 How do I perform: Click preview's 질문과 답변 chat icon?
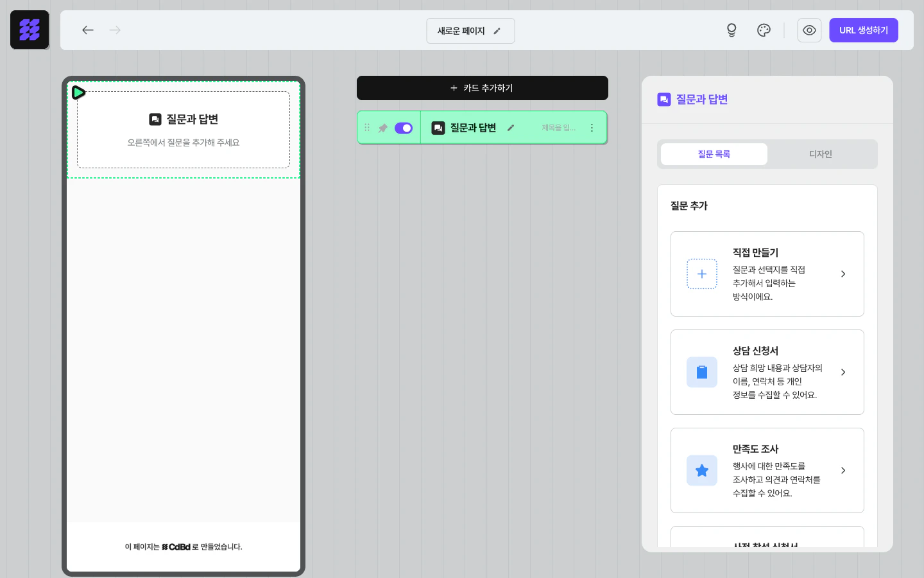(x=155, y=119)
